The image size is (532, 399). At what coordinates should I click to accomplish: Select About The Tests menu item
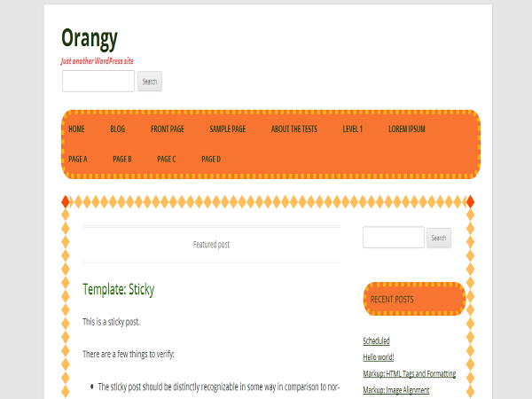point(293,129)
